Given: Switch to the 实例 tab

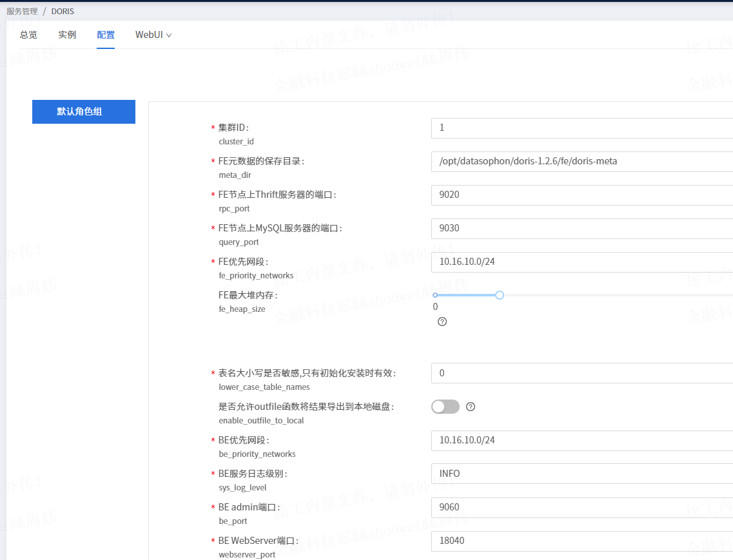Looking at the screenshot, I should tap(67, 35).
